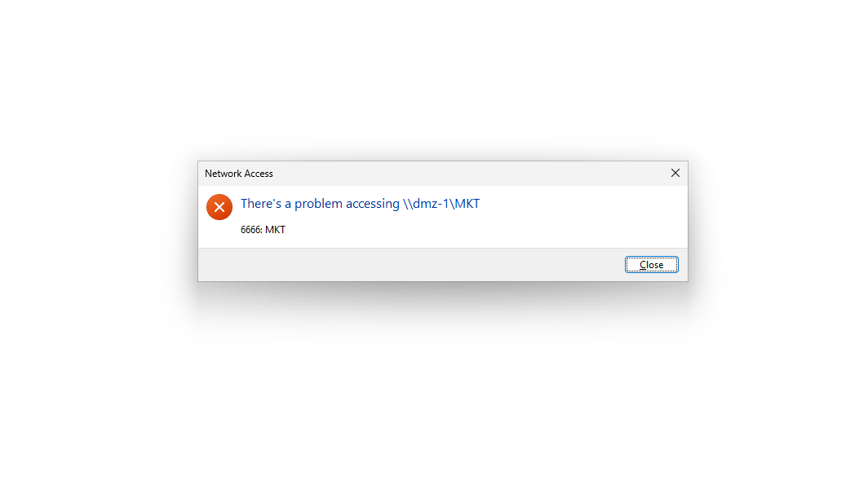Click the word "accessing" in blue heading
This screenshot has height=485, width=868.
[373, 204]
